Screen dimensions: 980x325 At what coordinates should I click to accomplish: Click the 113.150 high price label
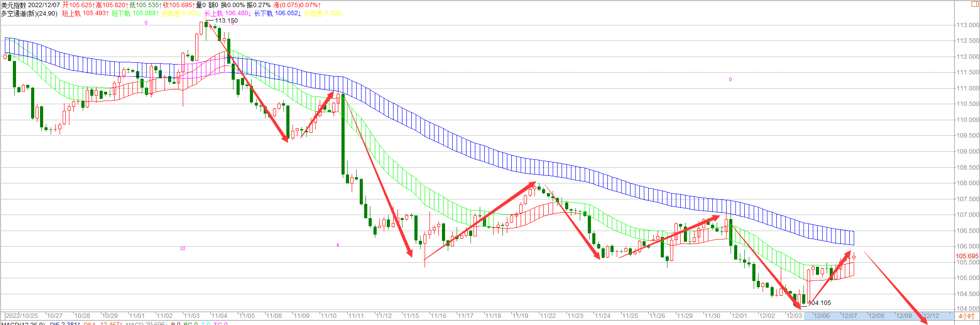[226, 20]
